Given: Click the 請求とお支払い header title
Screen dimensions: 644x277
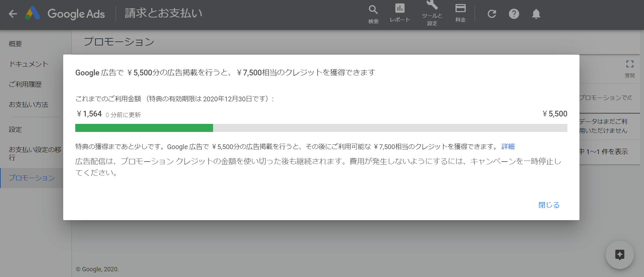Looking at the screenshot, I should [163, 13].
